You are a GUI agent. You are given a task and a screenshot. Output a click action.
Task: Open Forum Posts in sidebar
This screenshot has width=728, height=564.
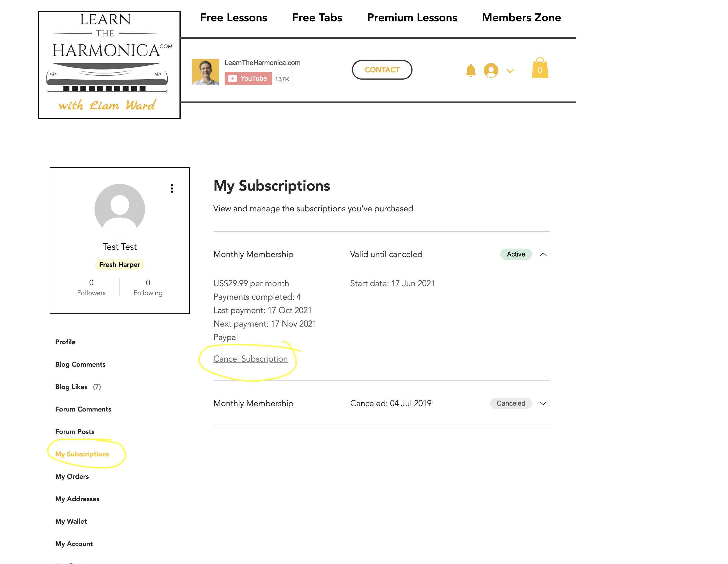tap(75, 431)
